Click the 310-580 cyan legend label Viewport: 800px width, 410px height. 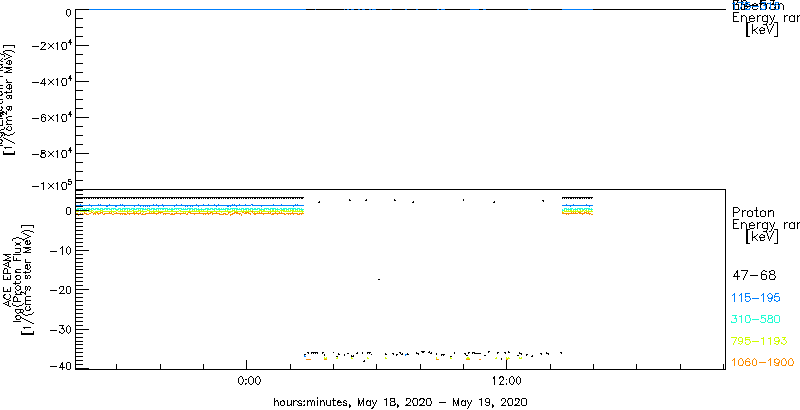(756, 320)
